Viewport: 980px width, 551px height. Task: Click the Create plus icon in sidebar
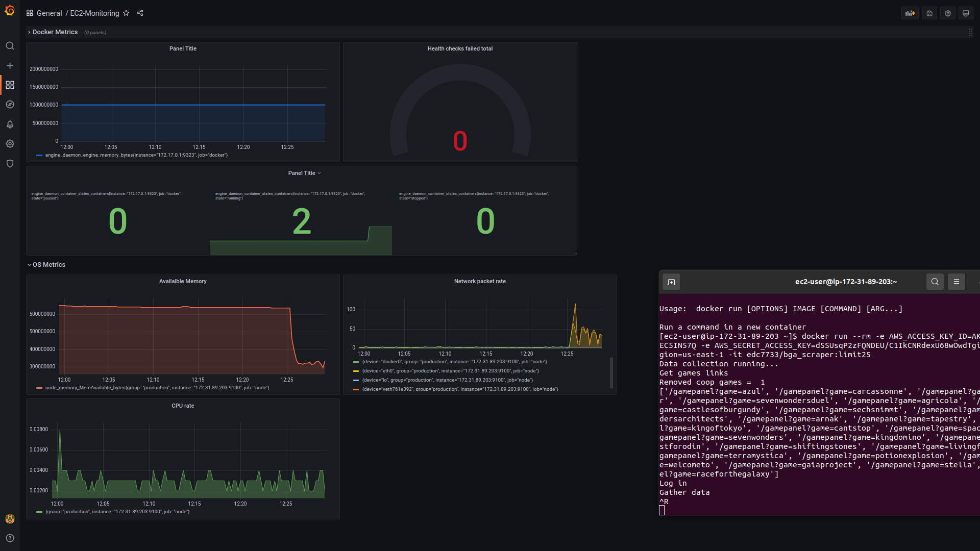10,66
